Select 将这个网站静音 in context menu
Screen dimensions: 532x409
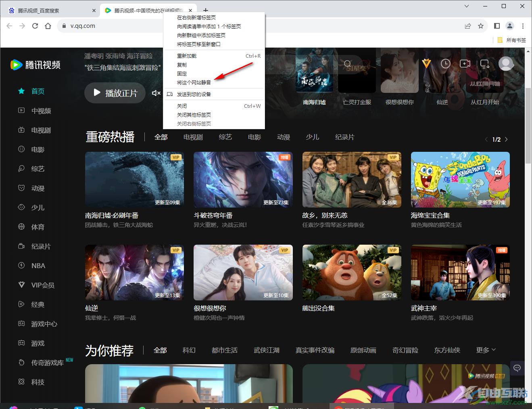[214, 82]
